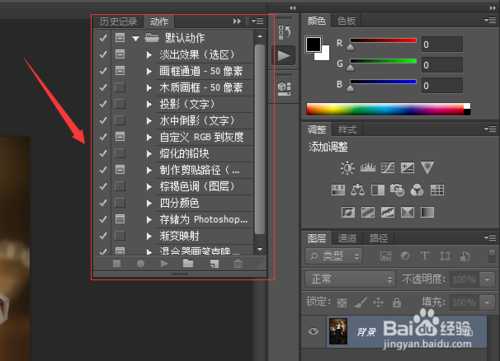Switch to the 样式 styles tab
Screen dimensions: 500x361
point(347,130)
